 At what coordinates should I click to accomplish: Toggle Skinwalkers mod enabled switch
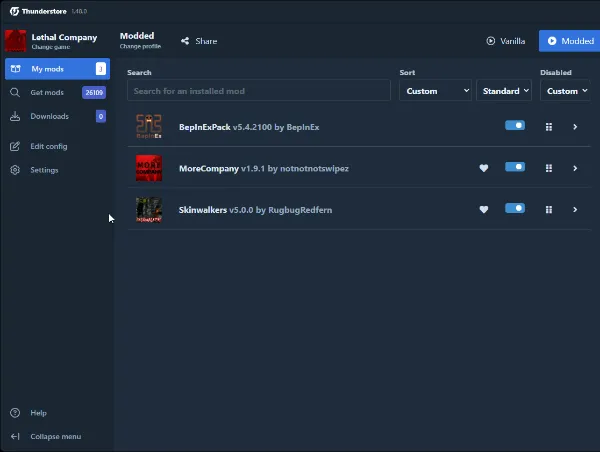coord(515,208)
